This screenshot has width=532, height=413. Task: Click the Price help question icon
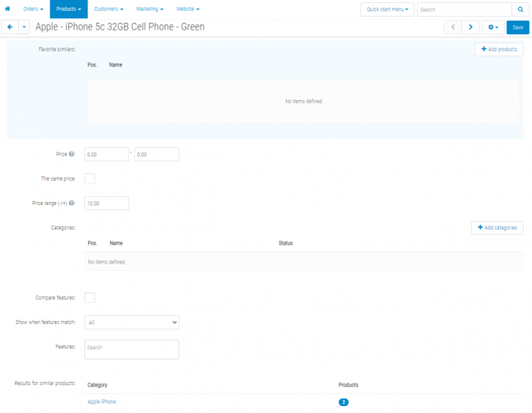point(71,154)
